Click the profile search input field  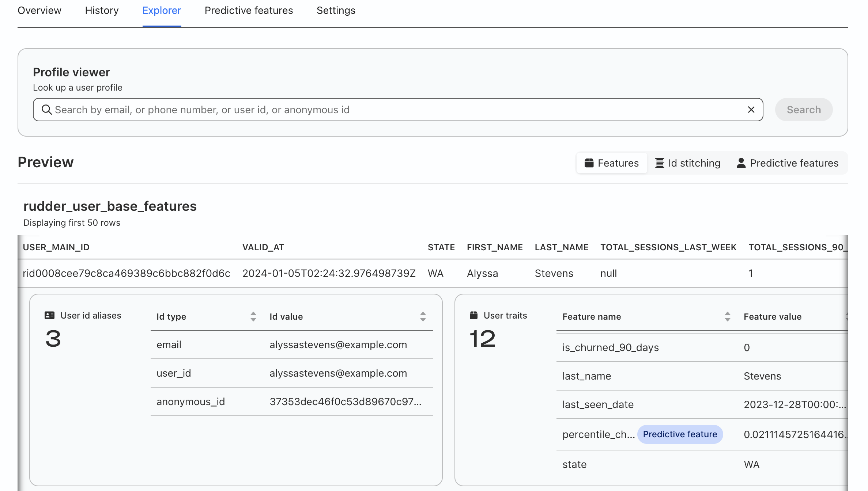(x=398, y=110)
